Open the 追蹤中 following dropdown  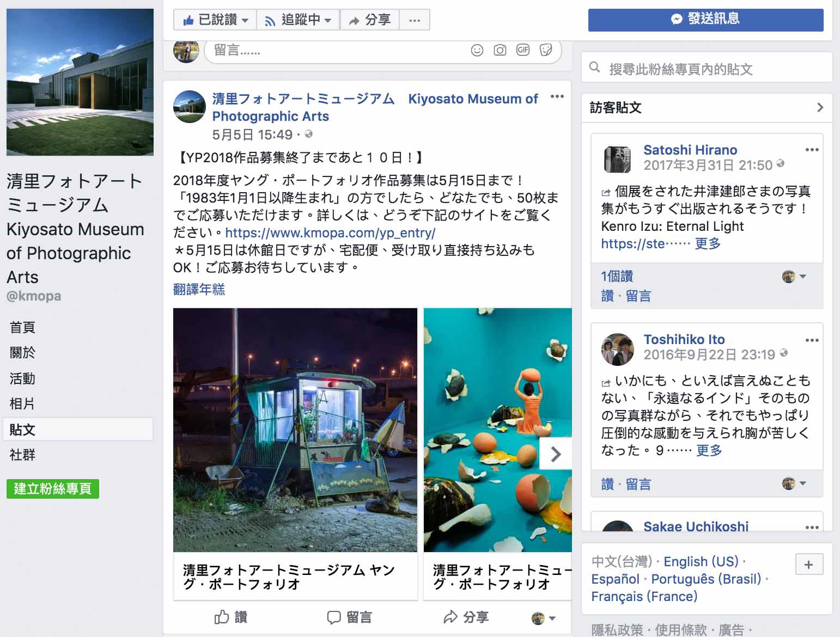click(x=298, y=20)
